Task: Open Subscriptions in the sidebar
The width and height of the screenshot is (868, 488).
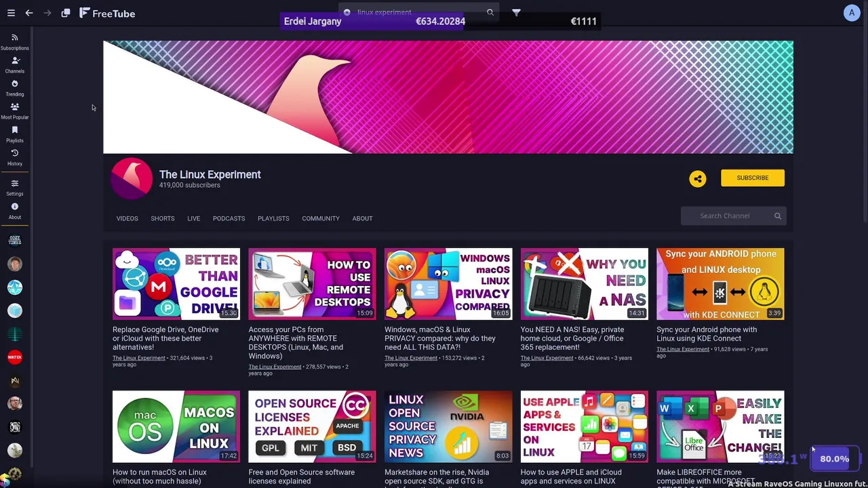Action: coord(14,42)
